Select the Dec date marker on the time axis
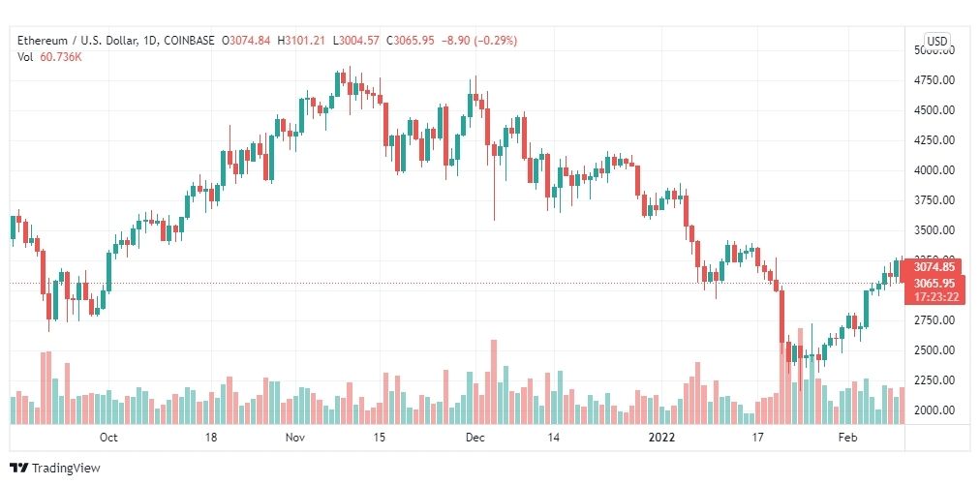Screen dimensions: 980x485 coord(475,438)
